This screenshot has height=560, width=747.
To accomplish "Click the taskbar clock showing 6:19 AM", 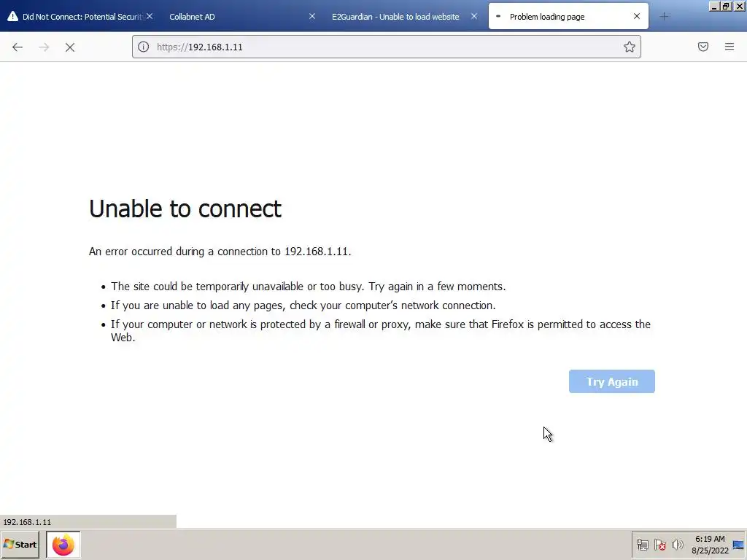I will point(710,545).
